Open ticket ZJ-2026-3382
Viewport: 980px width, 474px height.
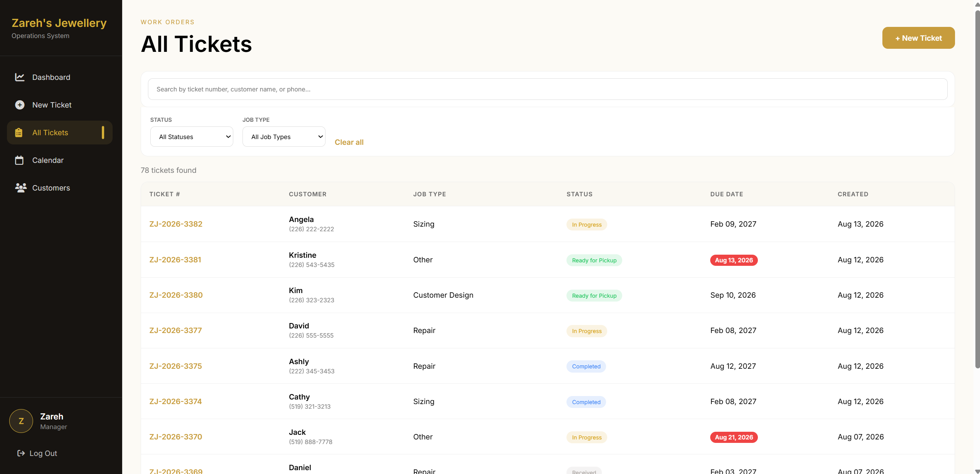[x=176, y=224]
